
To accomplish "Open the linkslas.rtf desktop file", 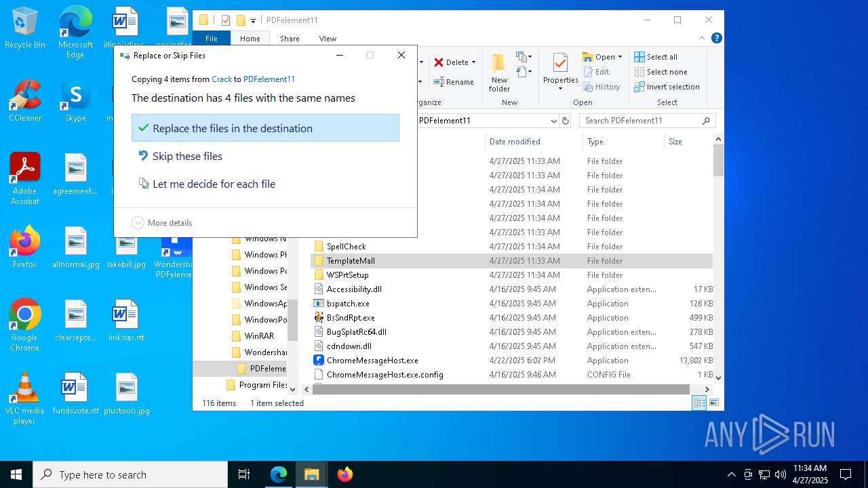I will [126, 321].
